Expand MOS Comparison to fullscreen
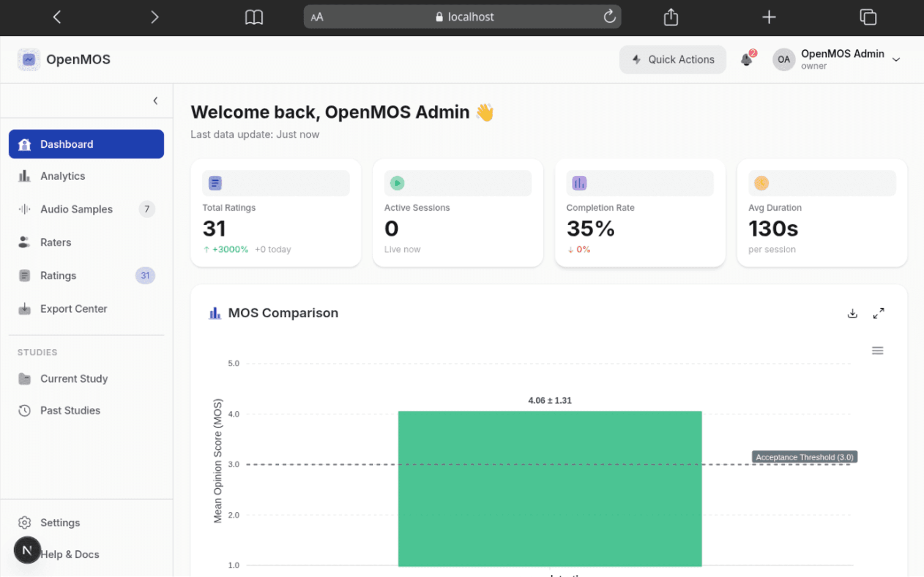The height and width of the screenshot is (577, 924). 880,313
